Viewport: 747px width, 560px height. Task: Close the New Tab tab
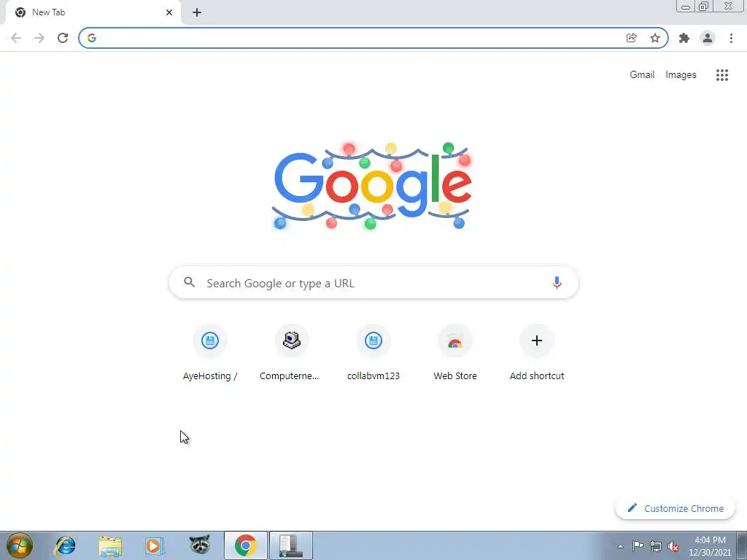point(169,13)
